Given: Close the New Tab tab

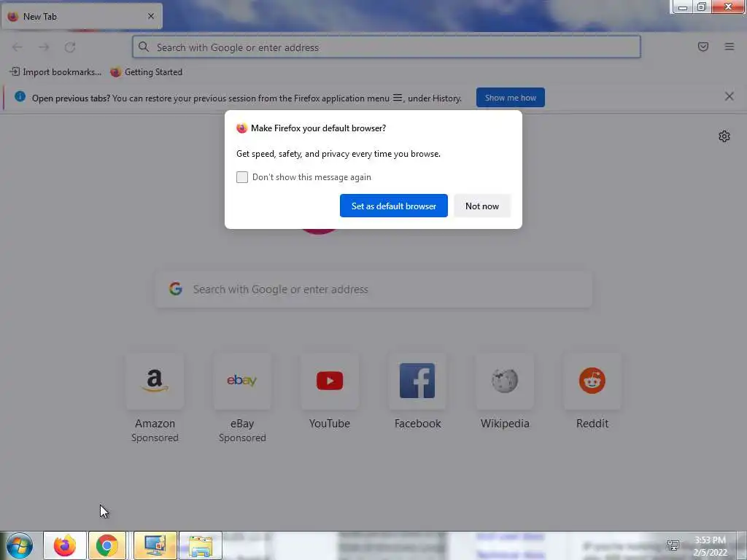Looking at the screenshot, I should click(x=151, y=16).
